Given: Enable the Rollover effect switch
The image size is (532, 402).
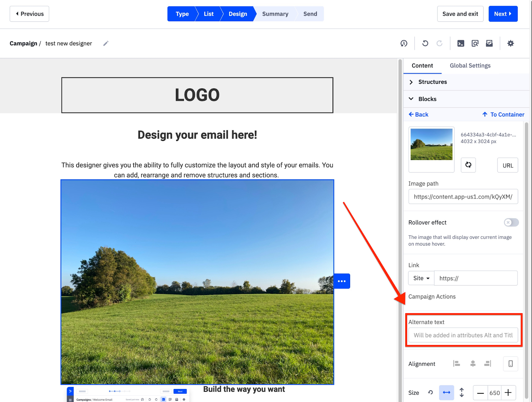Looking at the screenshot, I should tap(511, 222).
